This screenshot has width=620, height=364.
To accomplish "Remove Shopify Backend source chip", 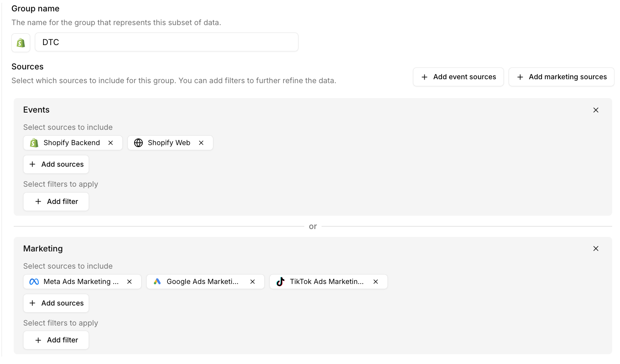I will (111, 143).
